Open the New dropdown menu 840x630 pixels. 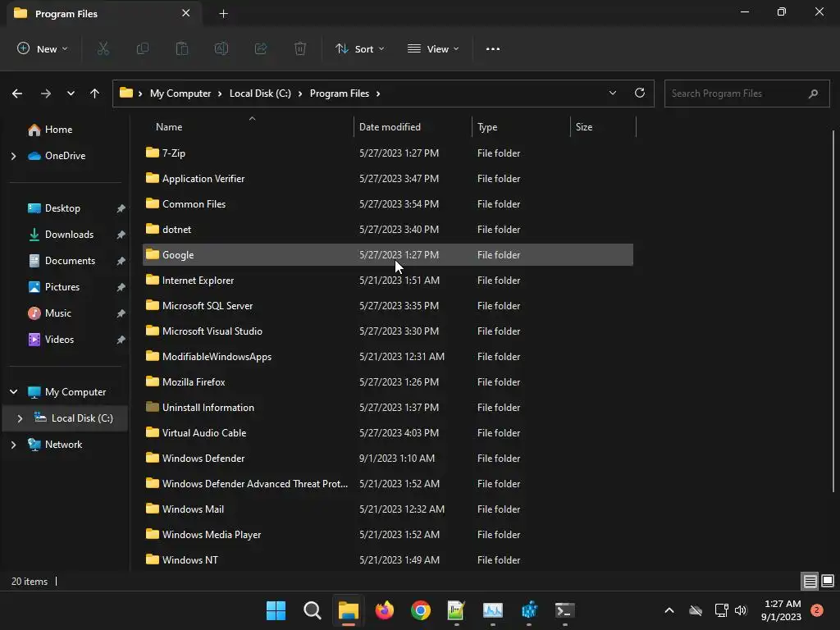(x=43, y=48)
